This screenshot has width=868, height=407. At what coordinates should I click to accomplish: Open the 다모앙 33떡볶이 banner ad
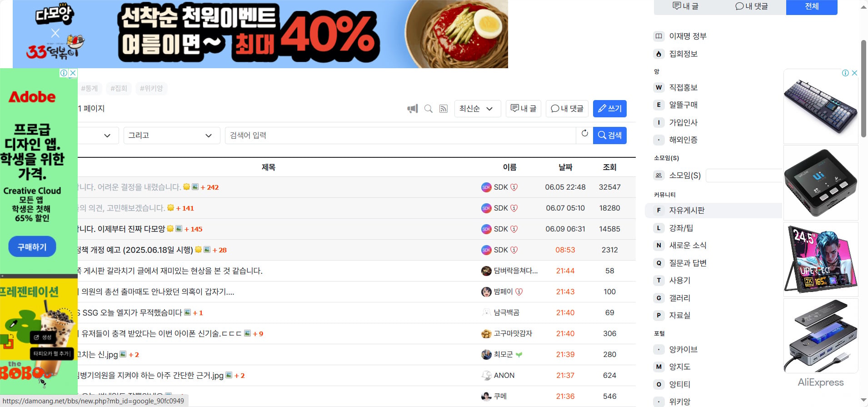pyautogui.click(x=260, y=34)
